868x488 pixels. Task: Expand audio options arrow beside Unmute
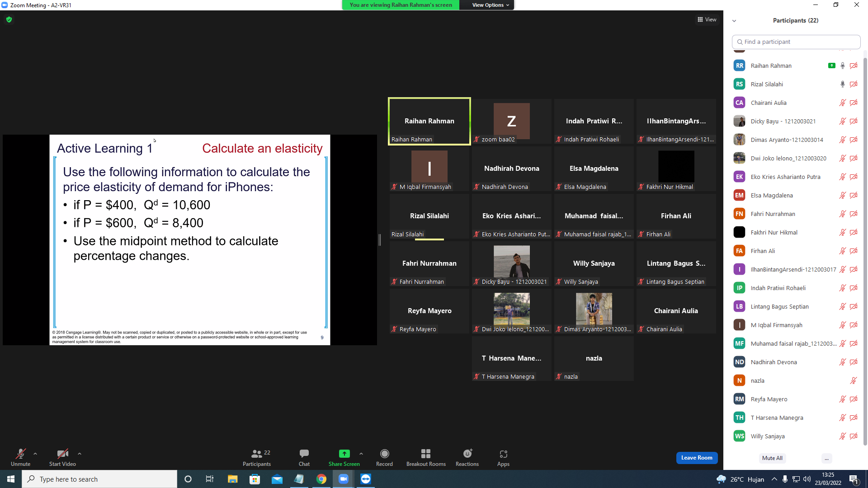tap(35, 454)
